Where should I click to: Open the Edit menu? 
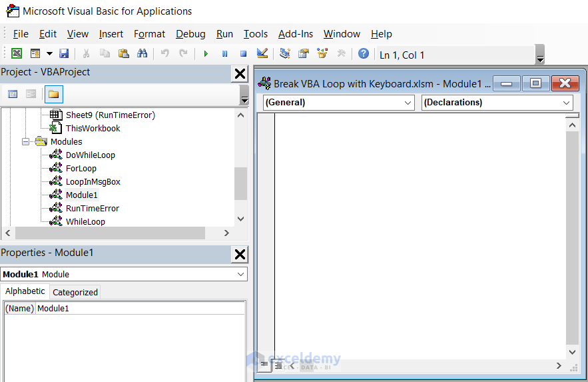[48, 34]
